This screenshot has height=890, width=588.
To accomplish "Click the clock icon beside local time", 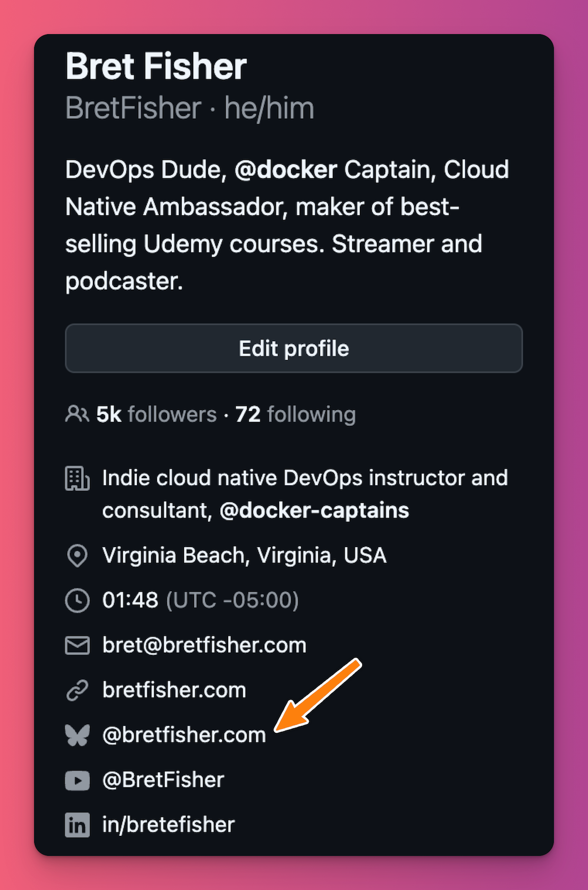I will tap(77, 601).
